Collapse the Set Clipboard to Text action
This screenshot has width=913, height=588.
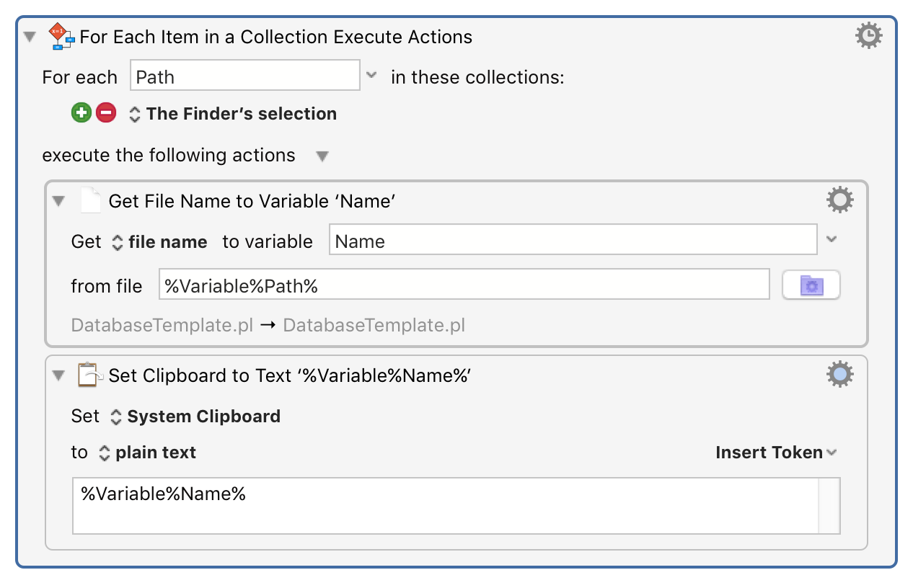pyautogui.click(x=58, y=375)
